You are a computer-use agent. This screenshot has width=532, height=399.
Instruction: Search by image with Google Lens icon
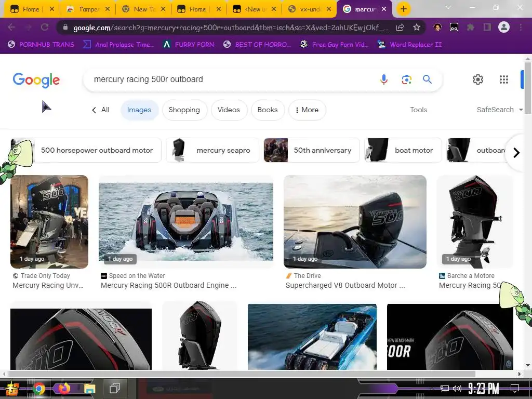coord(406,79)
